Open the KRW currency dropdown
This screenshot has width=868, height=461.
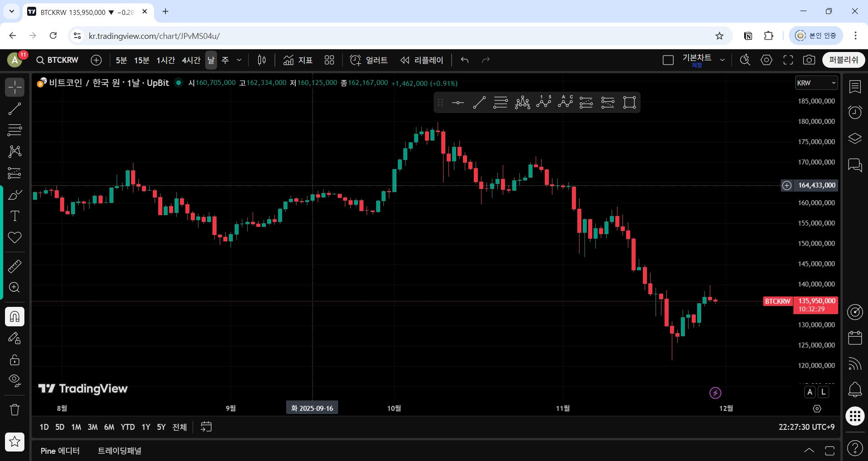click(816, 83)
